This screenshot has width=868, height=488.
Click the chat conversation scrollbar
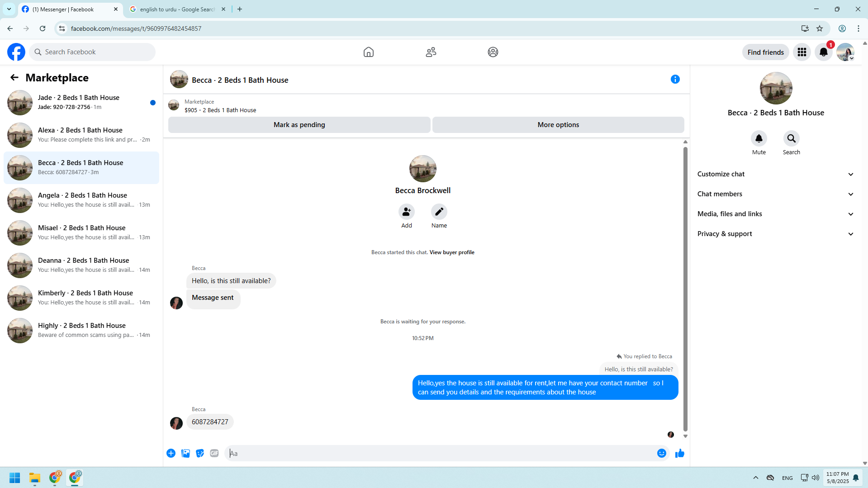click(x=685, y=289)
